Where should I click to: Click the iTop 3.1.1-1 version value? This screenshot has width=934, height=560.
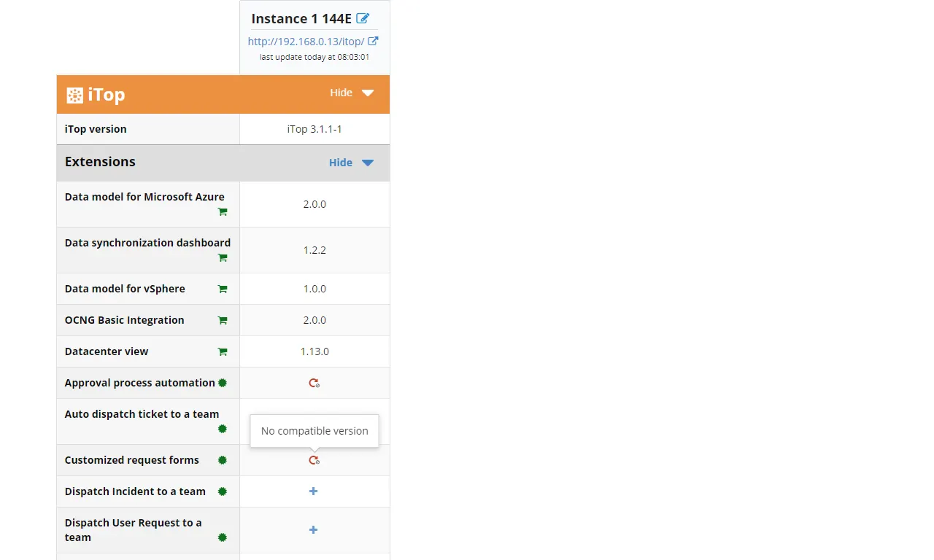(314, 129)
